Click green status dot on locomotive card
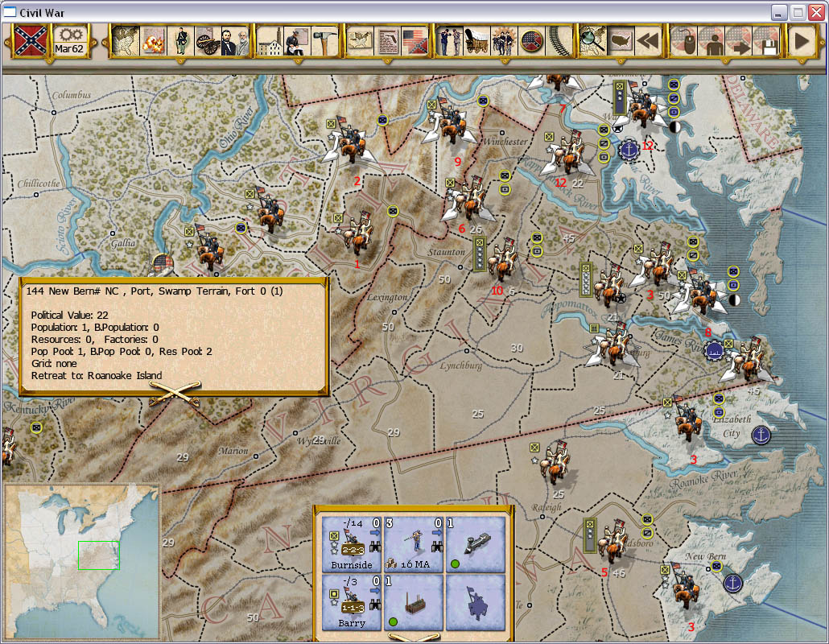 455,564
